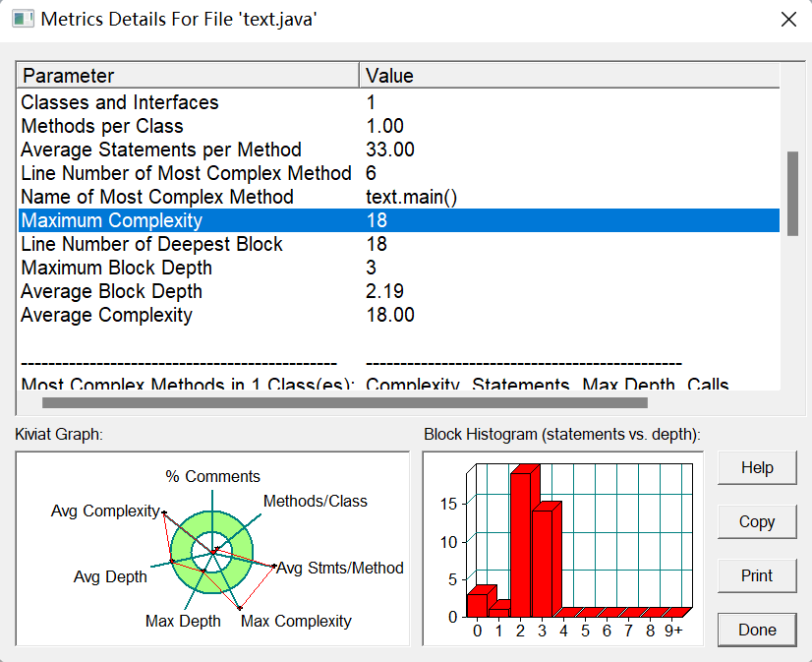Click the depth 3 histogram bar
812x662 pixels.
click(543, 563)
